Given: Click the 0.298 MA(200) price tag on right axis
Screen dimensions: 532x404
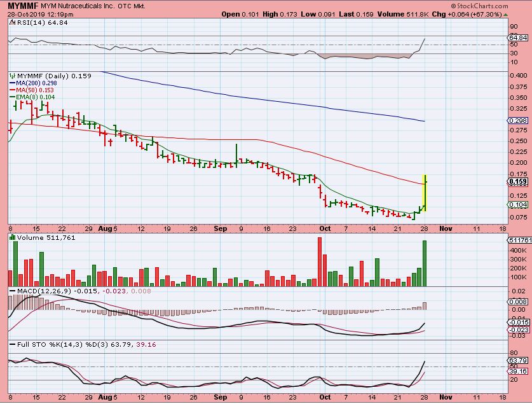Looking at the screenshot, I should point(518,120).
